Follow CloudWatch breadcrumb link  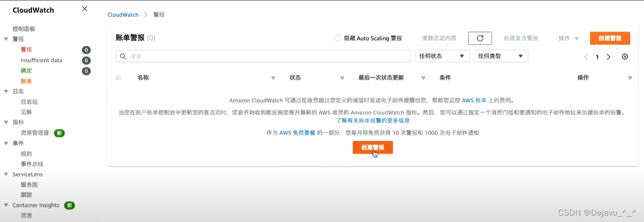(x=123, y=15)
